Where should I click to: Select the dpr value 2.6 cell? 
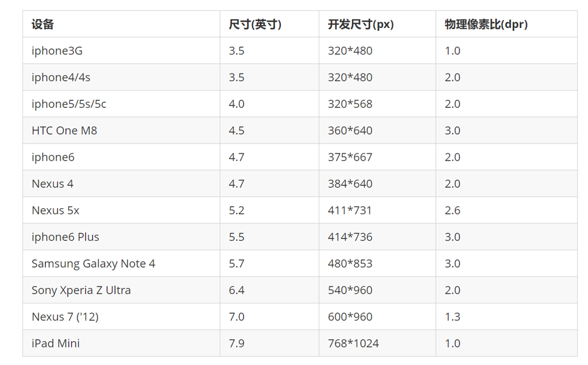[453, 210]
